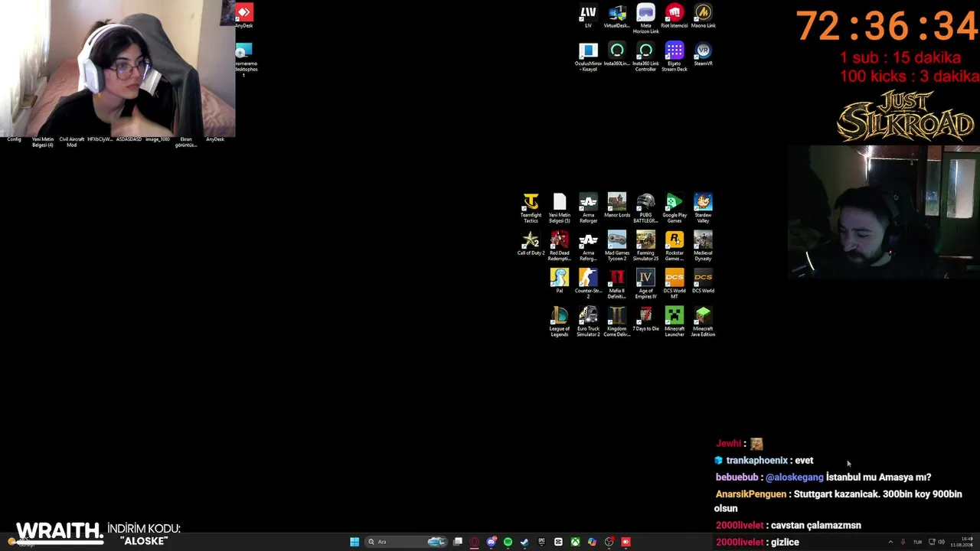Launch Elgato Stream Deck shortcut
980x551 pixels.
pos(675,57)
